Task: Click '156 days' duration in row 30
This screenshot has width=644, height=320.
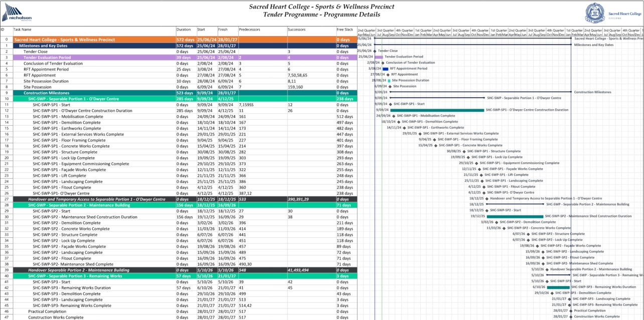Action: point(185,217)
